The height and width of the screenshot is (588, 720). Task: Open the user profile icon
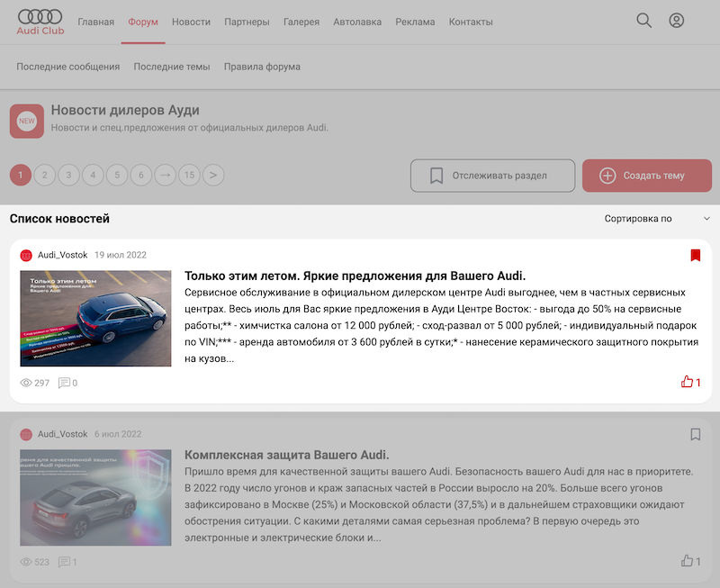click(x=677, y=21)
